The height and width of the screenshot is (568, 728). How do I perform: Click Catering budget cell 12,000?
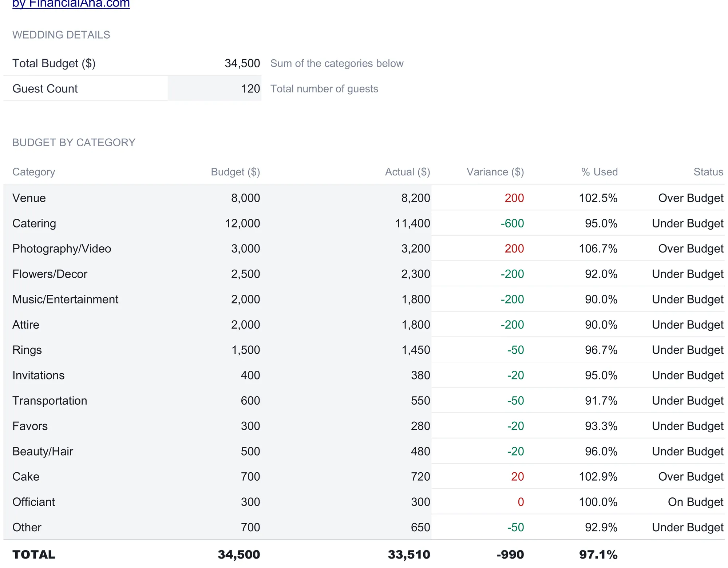[x=242, y=223]
